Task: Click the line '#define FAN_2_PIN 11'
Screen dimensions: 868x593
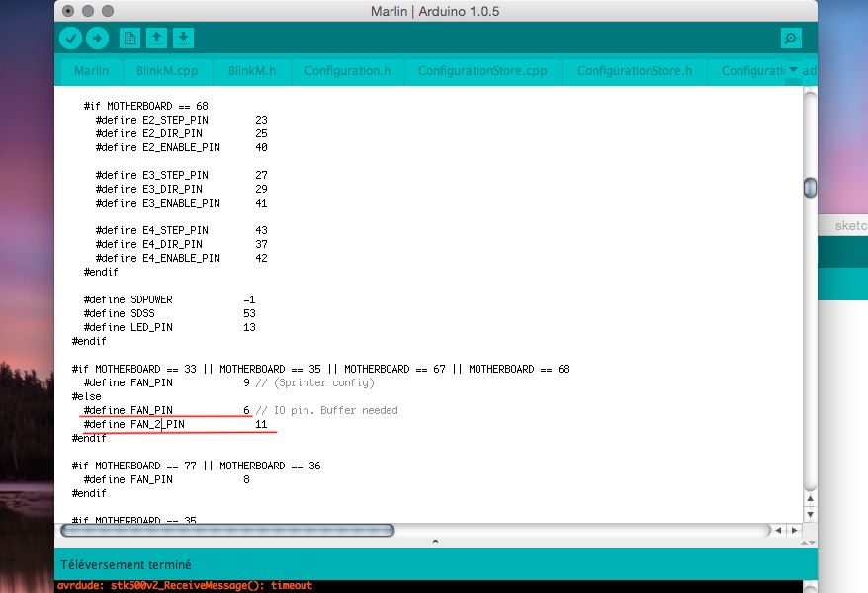Action: (176, 424)
